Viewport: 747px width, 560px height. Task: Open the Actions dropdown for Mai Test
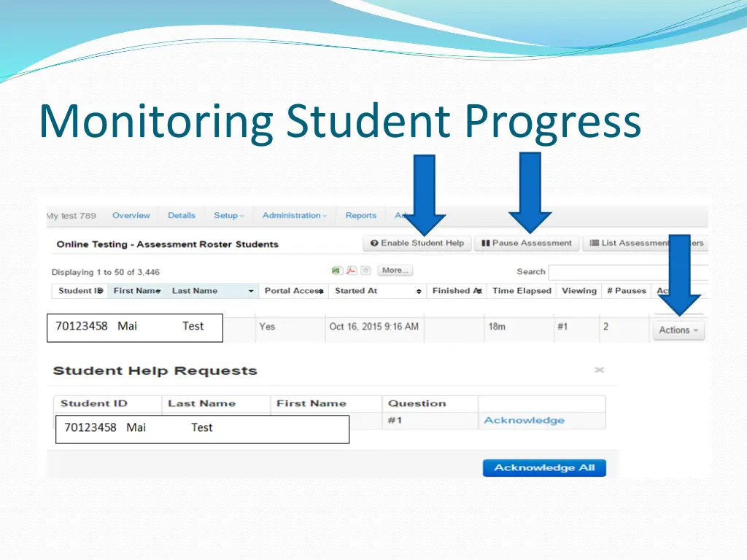[678, 330]
